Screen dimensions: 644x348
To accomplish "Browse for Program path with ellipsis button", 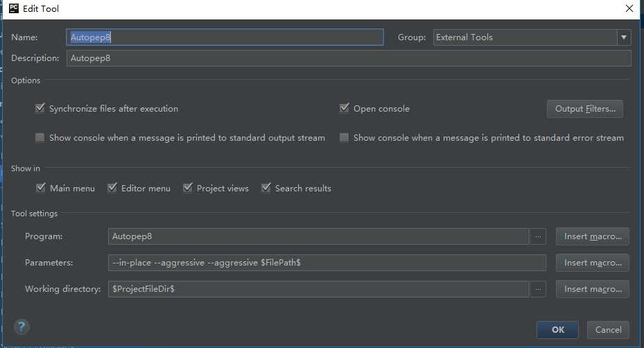I will [x=538, y=236].
